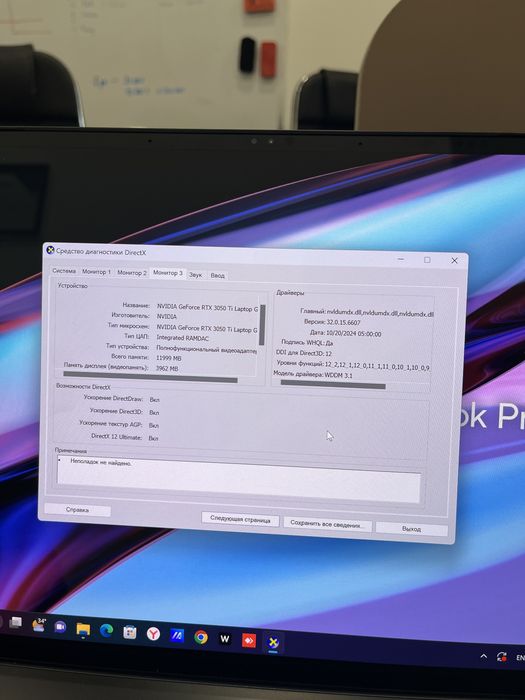This screenshot has height=700, width=525.
Task: Switch to the Система tab
Action: pyautogui.click(x=64, y=271)
